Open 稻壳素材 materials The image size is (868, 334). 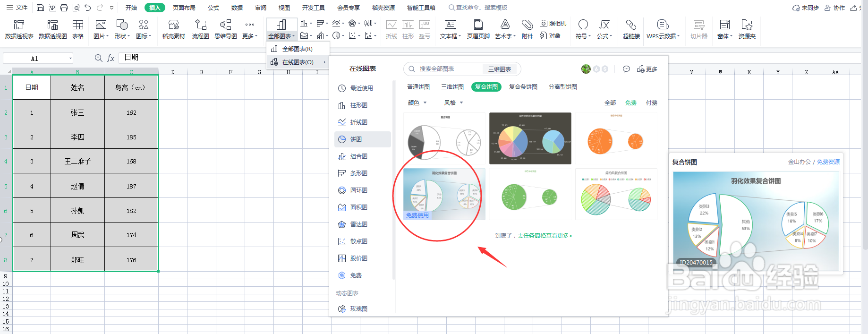click(173, 29)
